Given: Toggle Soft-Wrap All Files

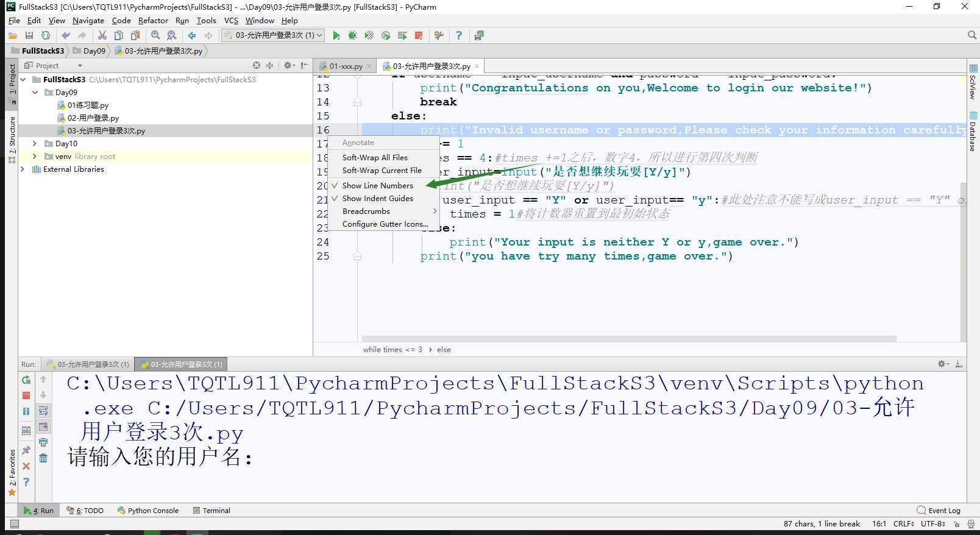Looking at the screenshot, I should tap(383, 157).
